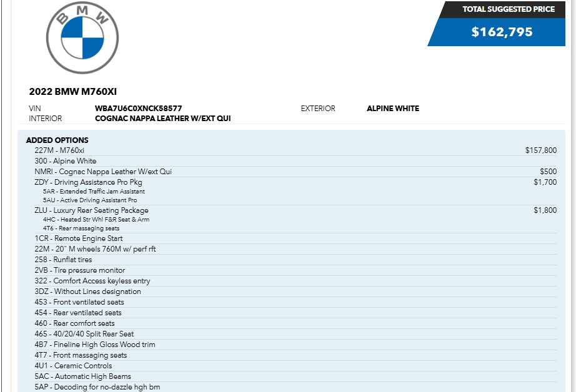Screen dimensions: 576x392
Task: Click the 4T6 Rear massaging seats sub-item
Action: coord(81,228)
